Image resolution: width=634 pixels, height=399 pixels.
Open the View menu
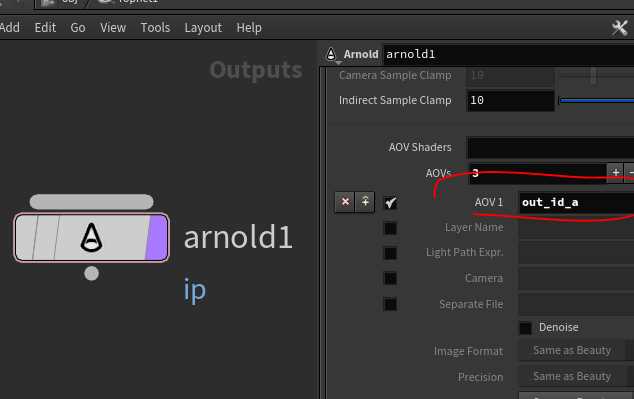[113, 27]
